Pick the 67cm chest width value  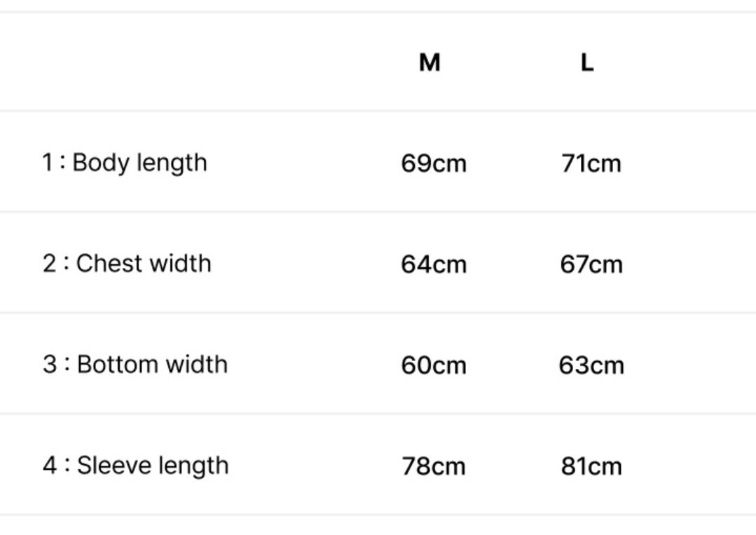click(591, 264)
